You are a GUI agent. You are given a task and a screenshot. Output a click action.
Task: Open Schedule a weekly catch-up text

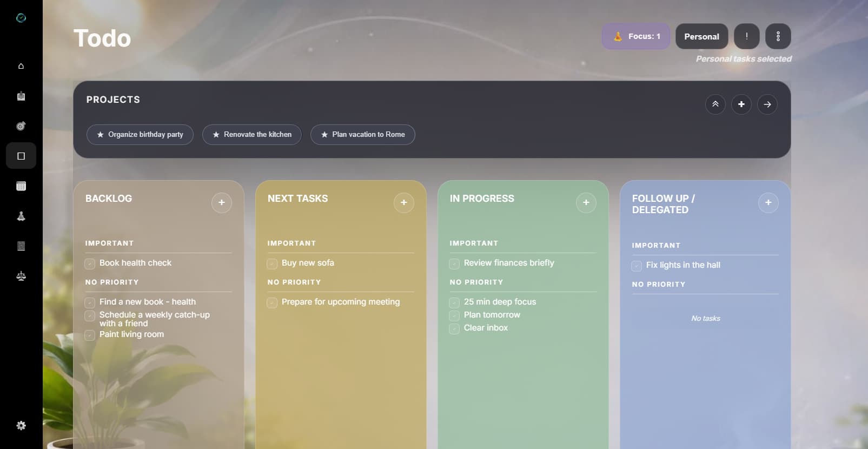pos(155,319)
